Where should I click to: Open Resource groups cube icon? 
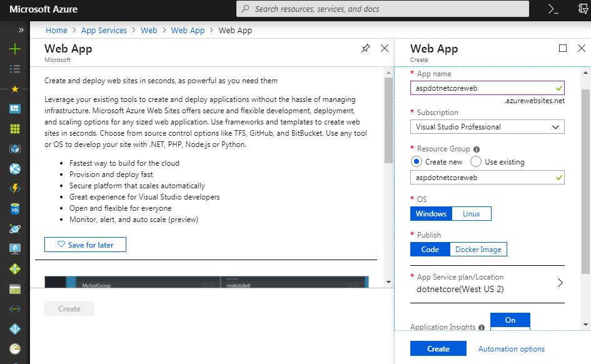(x=15, y=149)
